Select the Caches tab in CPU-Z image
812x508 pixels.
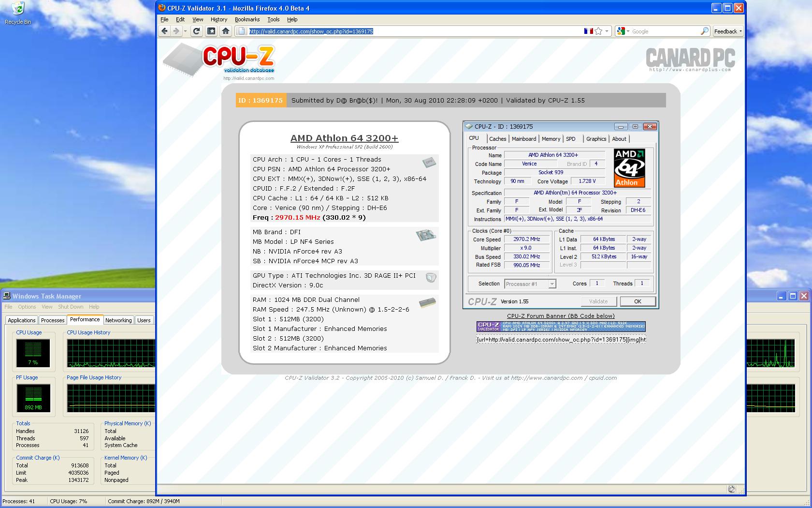(497, 139)
